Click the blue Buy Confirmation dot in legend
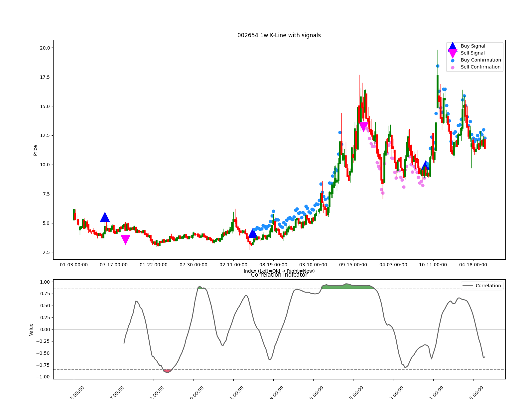Viewport: 532px width, 399px height. 453,61
